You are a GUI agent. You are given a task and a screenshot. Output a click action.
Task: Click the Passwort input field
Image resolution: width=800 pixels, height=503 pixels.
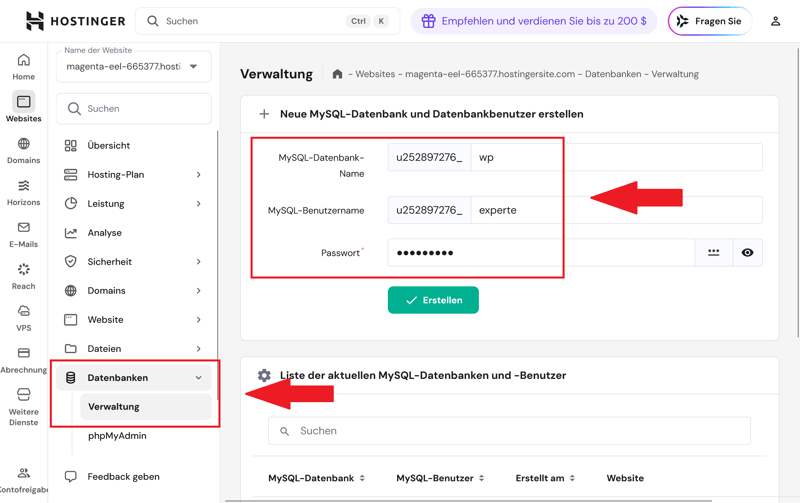(541, 253)
